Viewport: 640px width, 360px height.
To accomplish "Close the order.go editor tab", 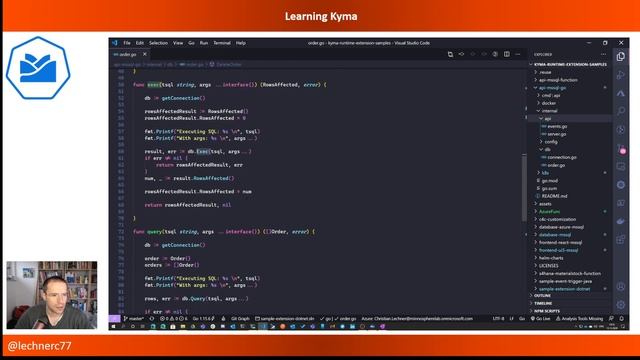I will tap(144, 54).
